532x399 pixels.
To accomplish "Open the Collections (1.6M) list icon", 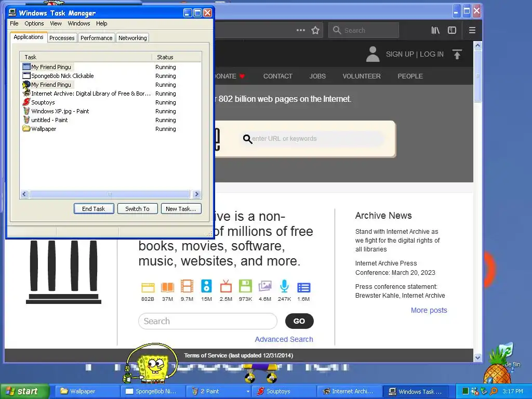I will point(303,287).
